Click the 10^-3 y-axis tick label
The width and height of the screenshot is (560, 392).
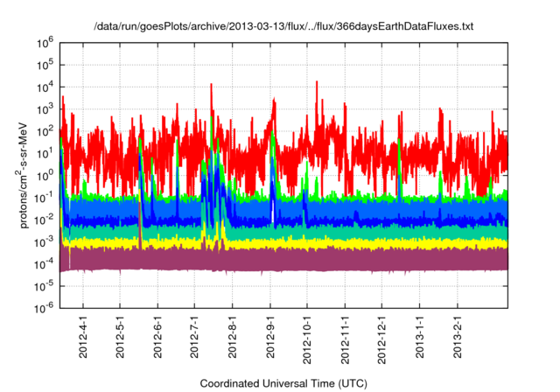[45, 242]
